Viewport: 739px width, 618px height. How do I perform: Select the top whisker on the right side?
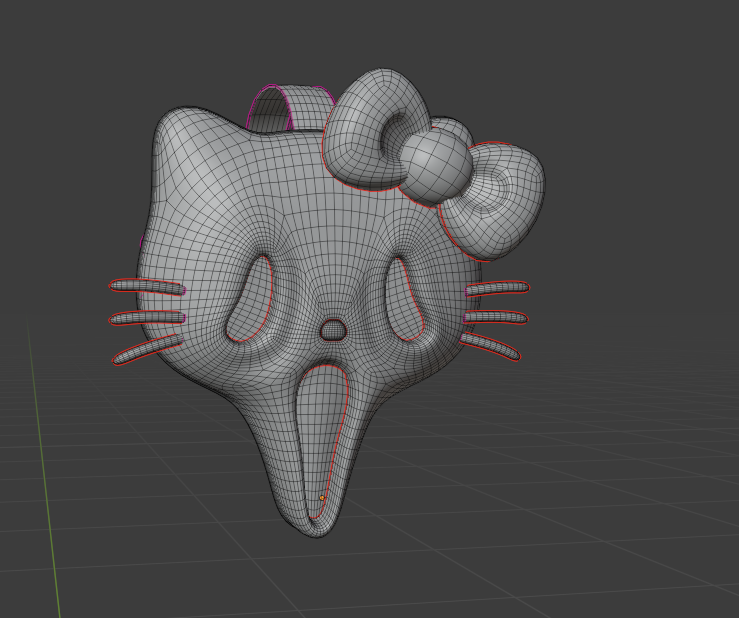(497, 288)
